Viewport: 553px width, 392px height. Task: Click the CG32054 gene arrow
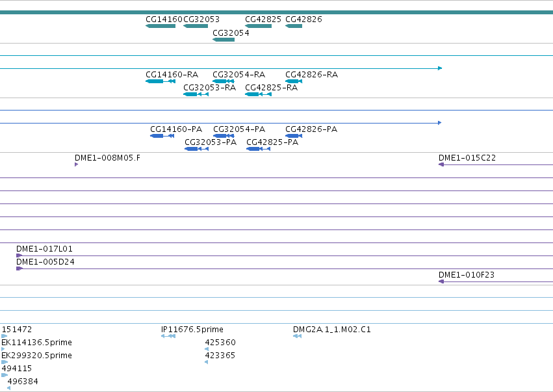pyautogui.click(x=224, y=40)
